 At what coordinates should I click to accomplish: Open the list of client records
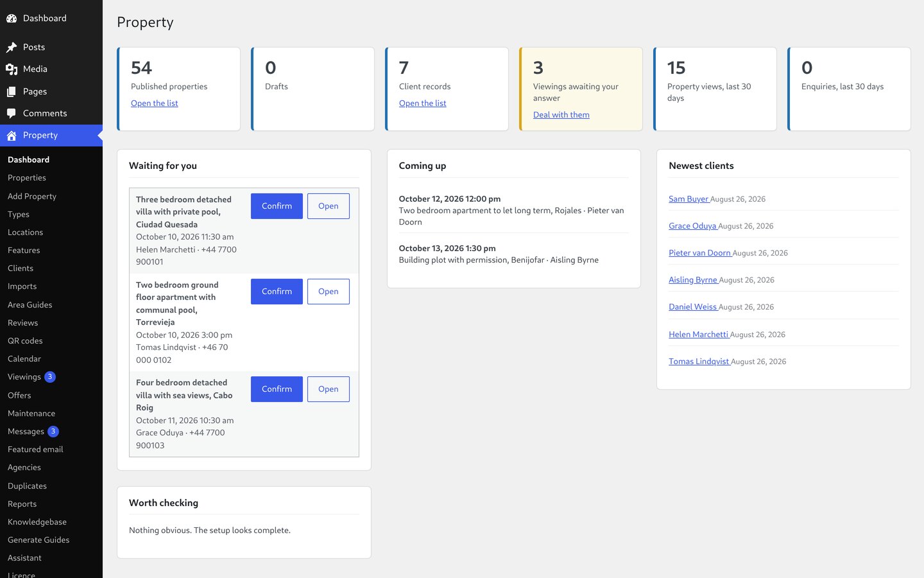423,103
